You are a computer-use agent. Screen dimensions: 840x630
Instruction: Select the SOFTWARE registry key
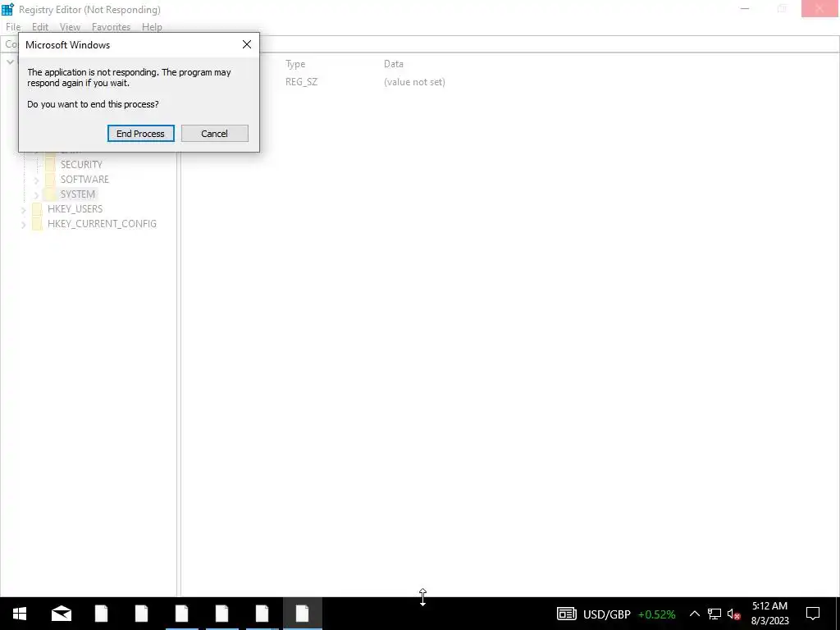[84, 180]
